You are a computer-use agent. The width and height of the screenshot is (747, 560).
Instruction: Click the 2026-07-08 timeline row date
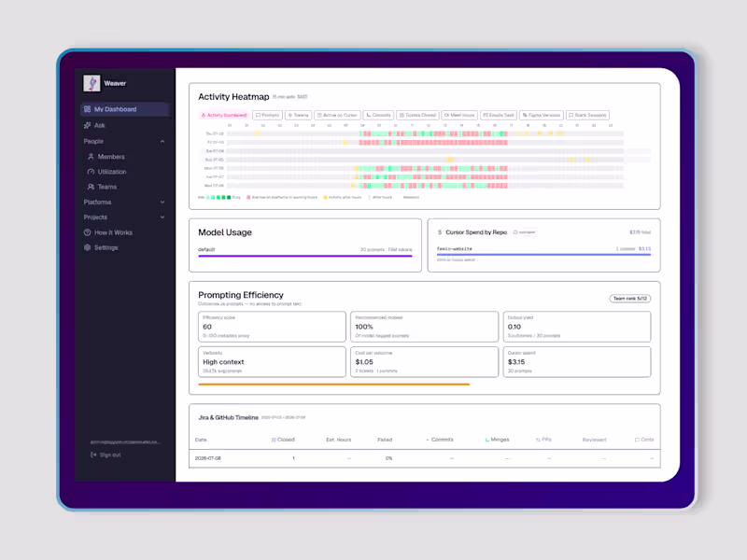tap(207, 458)
